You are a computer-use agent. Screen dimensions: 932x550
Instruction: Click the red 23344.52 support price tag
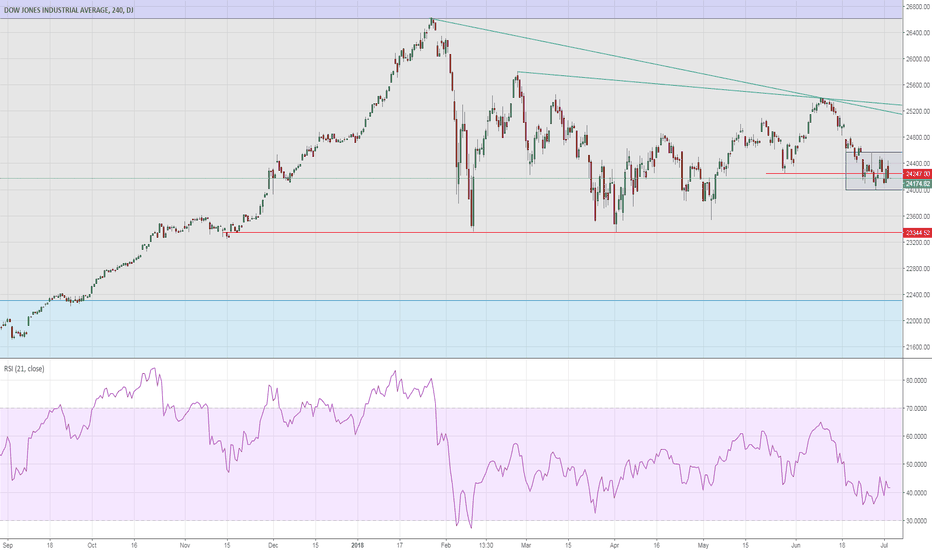click(x=917, y=232)
